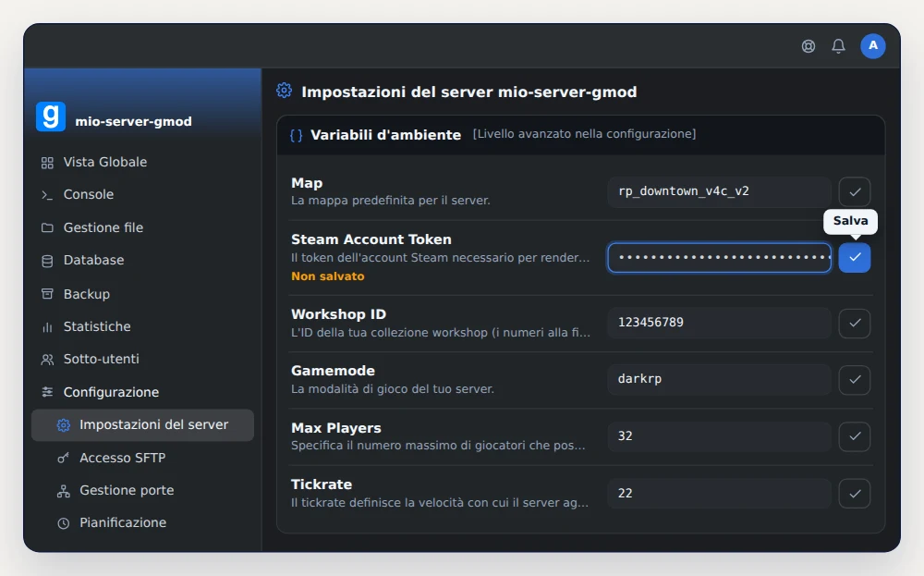
Task: Save the Workshop ID with its checkmark
Action: click(855, 323)
